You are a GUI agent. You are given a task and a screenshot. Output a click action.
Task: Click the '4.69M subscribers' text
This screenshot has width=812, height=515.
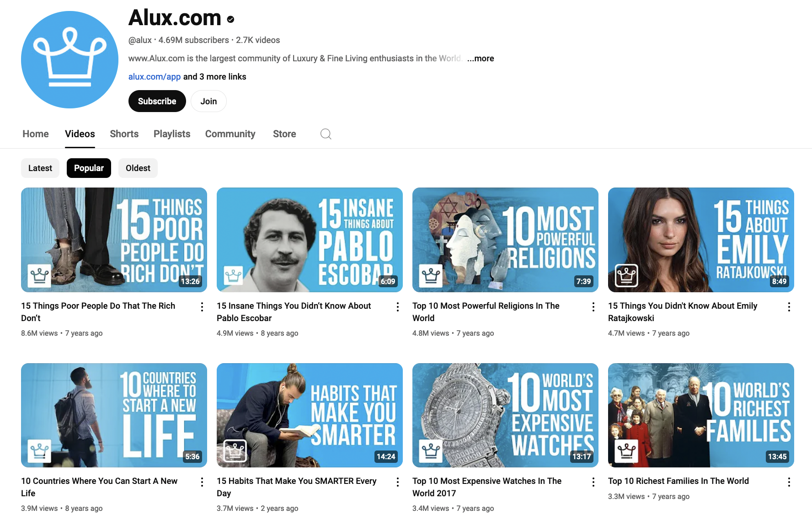pyautogui.click(x=194, y=40)
